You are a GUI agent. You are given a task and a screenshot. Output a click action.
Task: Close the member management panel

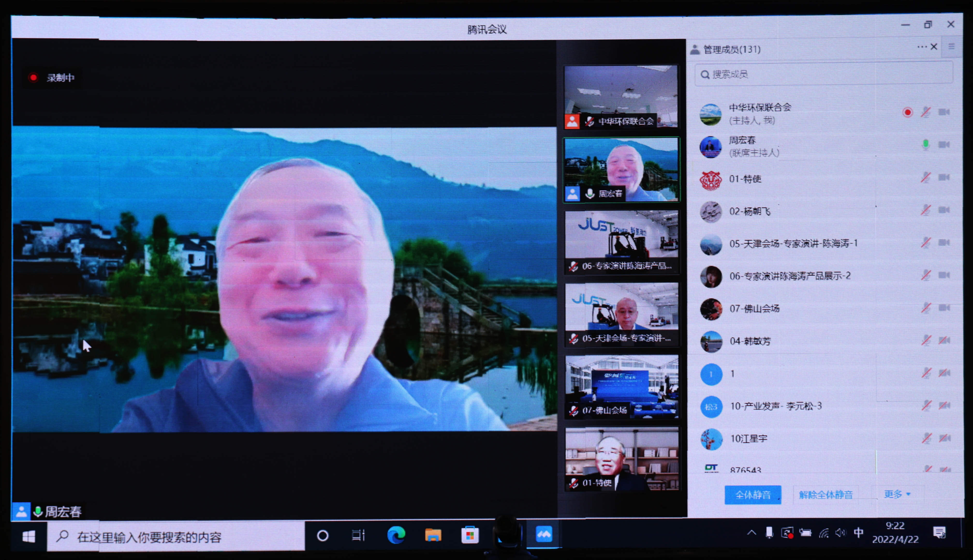coord(934,47)
